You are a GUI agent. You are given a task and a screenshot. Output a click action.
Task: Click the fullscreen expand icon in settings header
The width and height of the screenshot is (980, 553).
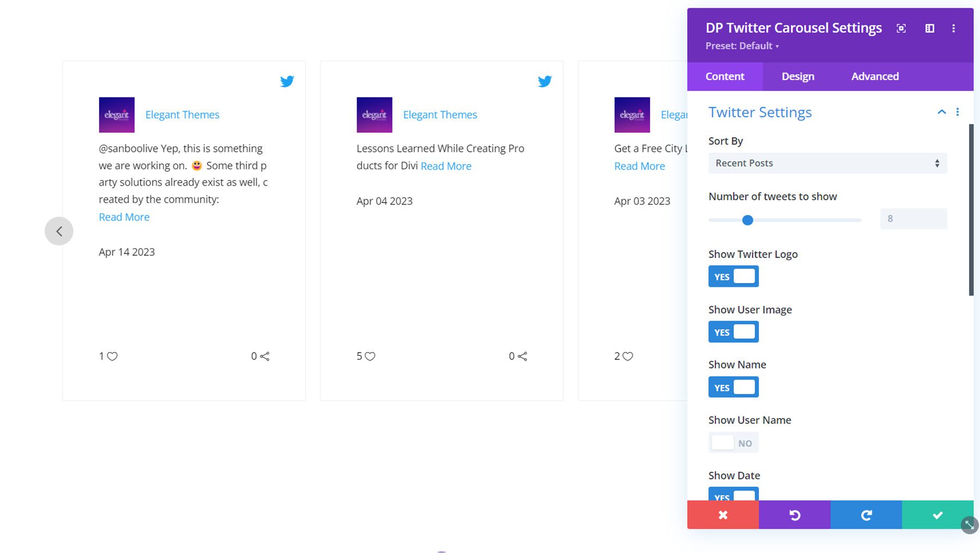[x=901, y=28]
